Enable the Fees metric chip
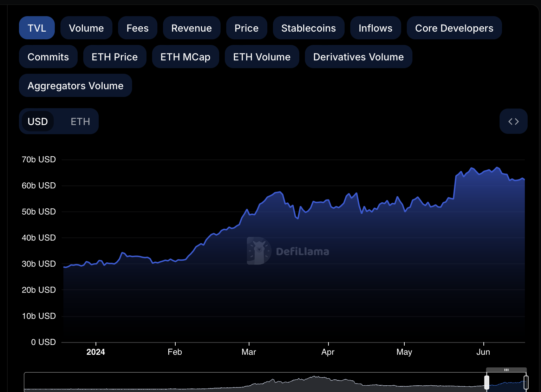This screenshot has width=541, height=392. pos(138,28)
